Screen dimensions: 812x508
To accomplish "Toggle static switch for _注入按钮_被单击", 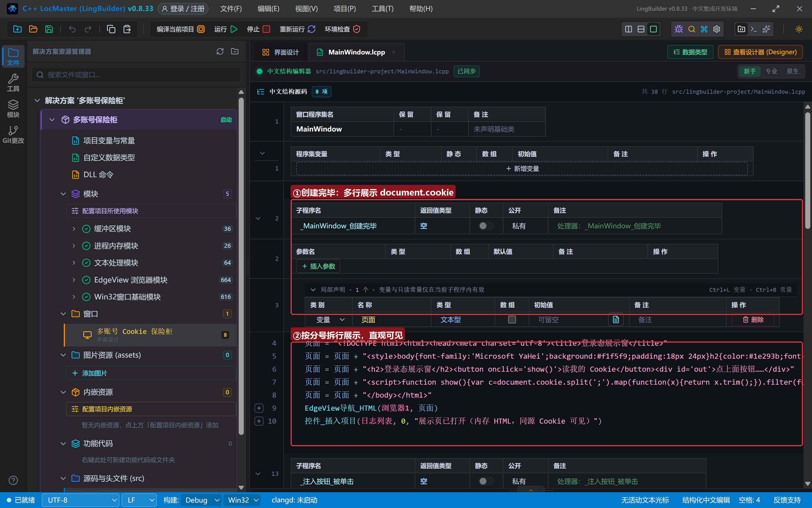I will click(486, 481).
